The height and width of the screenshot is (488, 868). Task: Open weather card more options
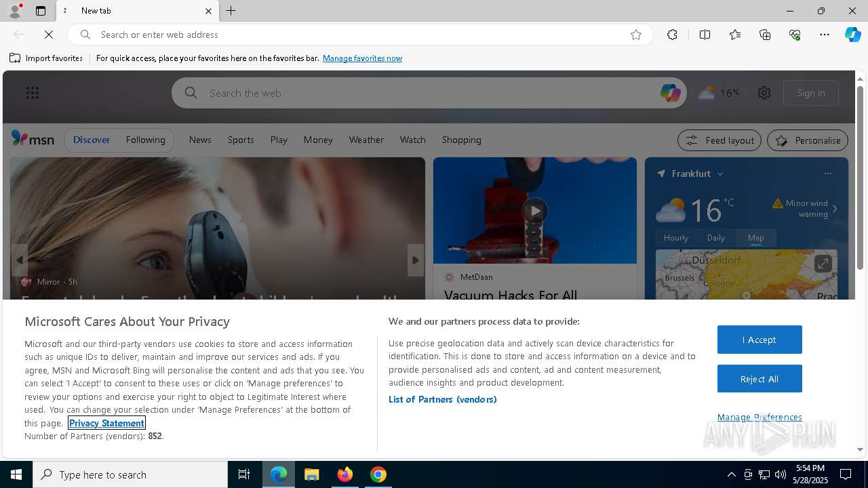tap(827, 174)
